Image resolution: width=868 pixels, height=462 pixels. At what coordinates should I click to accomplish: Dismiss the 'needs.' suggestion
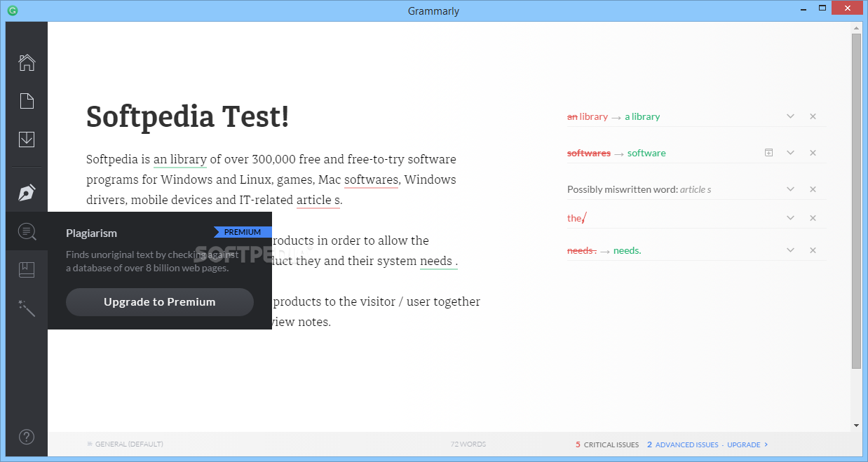pyautogui.click(x=813, y=250)
